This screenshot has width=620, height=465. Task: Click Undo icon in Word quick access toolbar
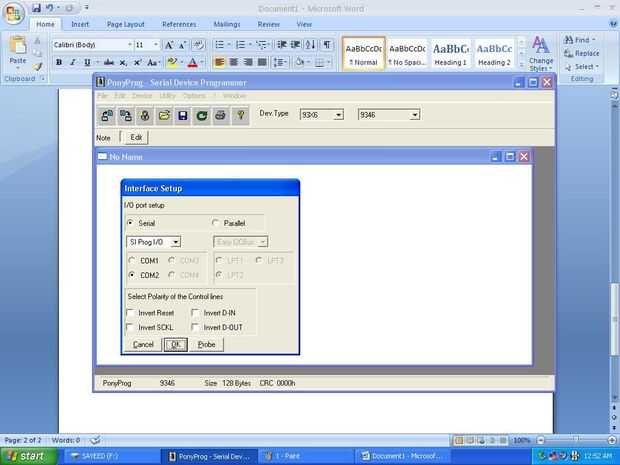49,8
